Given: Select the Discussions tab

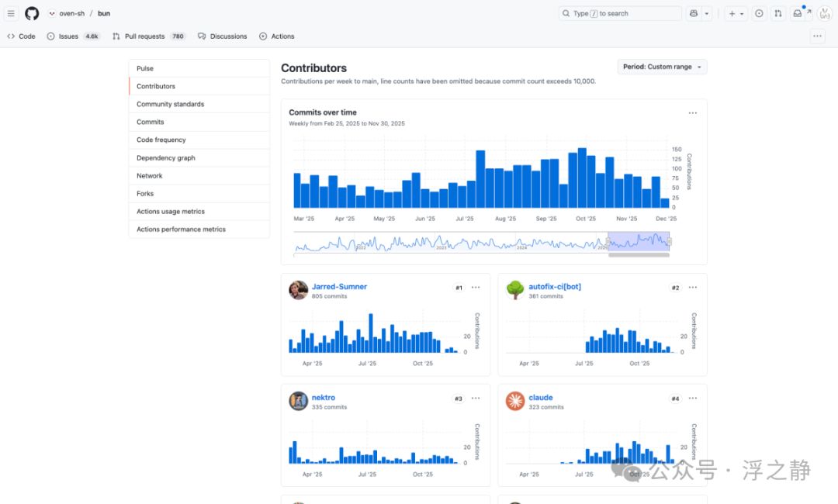Looking at the screenshot, I should point(223,36).
